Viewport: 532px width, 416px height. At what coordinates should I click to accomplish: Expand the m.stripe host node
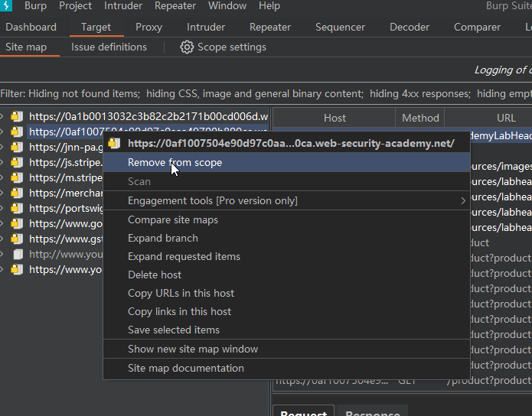point(2,177)
